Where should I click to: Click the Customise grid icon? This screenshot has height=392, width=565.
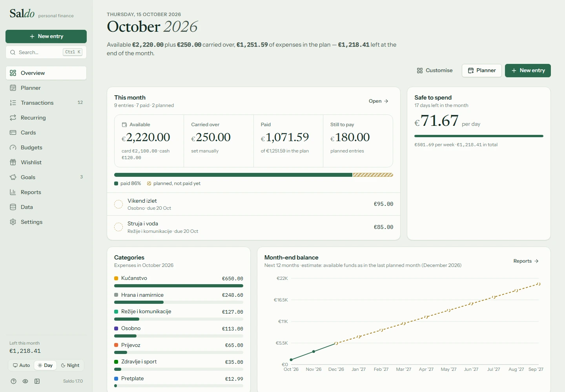(420, 71)
